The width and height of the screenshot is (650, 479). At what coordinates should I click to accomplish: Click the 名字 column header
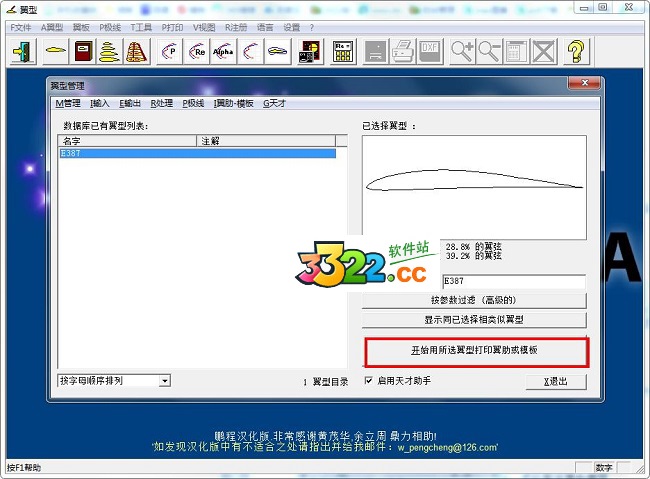click(x=127, y=141)
